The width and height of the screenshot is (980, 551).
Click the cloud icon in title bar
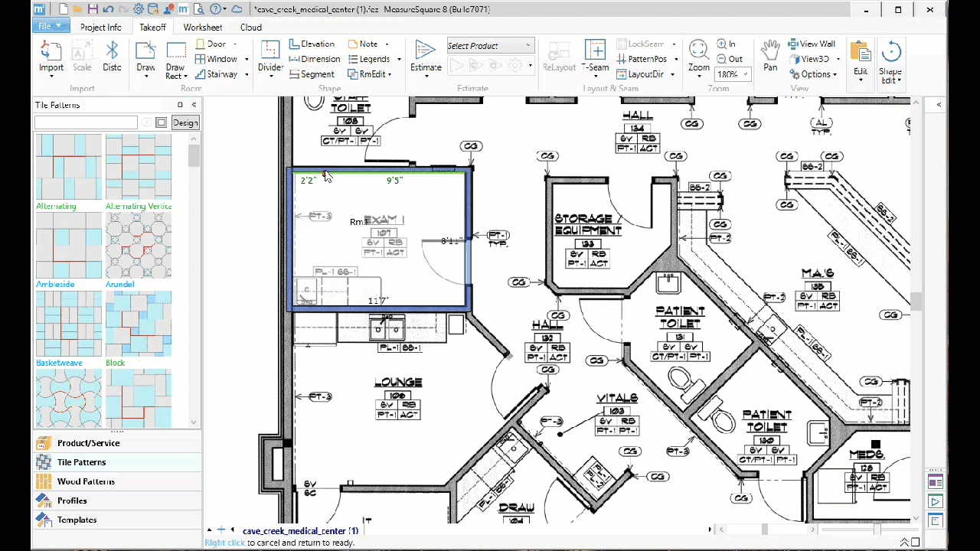pos(237,9)
